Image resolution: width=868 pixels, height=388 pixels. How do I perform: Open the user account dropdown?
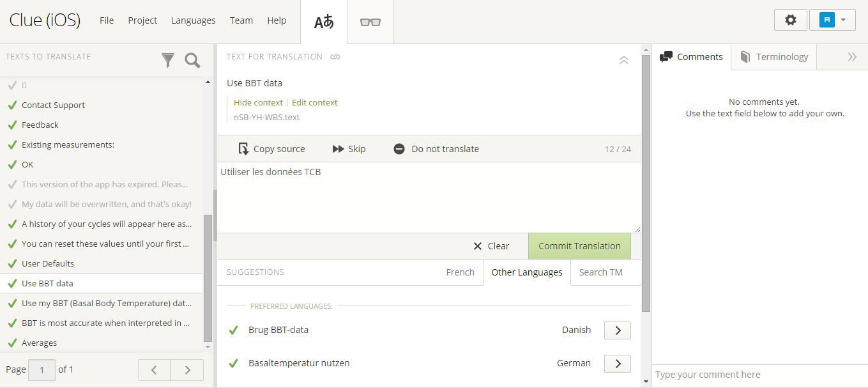[832, 20]
